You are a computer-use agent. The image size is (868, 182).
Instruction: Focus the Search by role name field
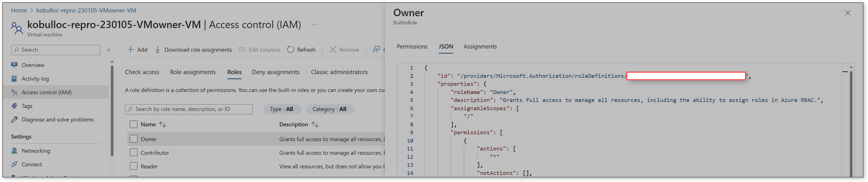(x=189, y=109)
